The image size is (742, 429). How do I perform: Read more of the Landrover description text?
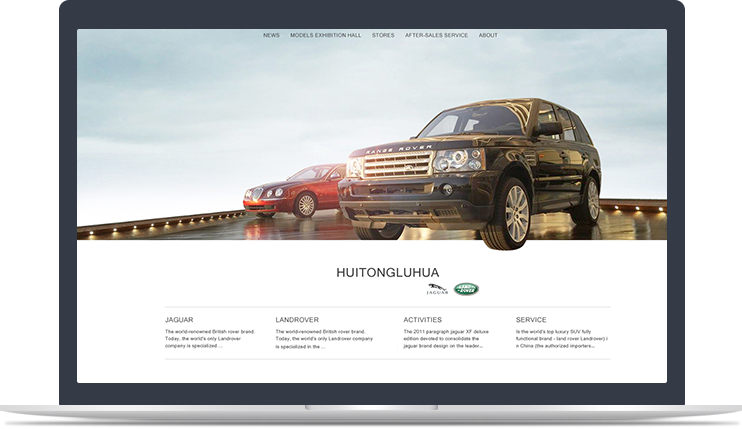pyautogui.click(x=322, y=337)
